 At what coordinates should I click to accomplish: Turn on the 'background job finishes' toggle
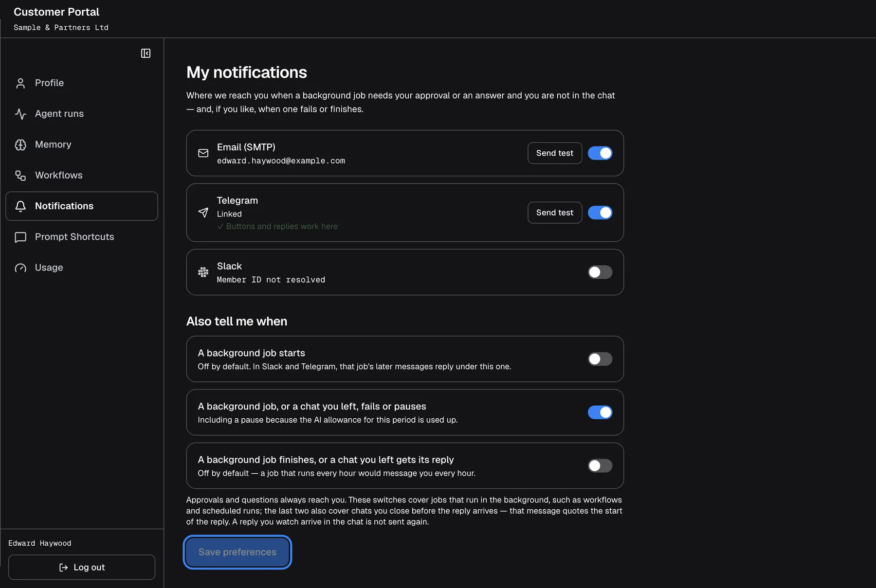(600, 465)
